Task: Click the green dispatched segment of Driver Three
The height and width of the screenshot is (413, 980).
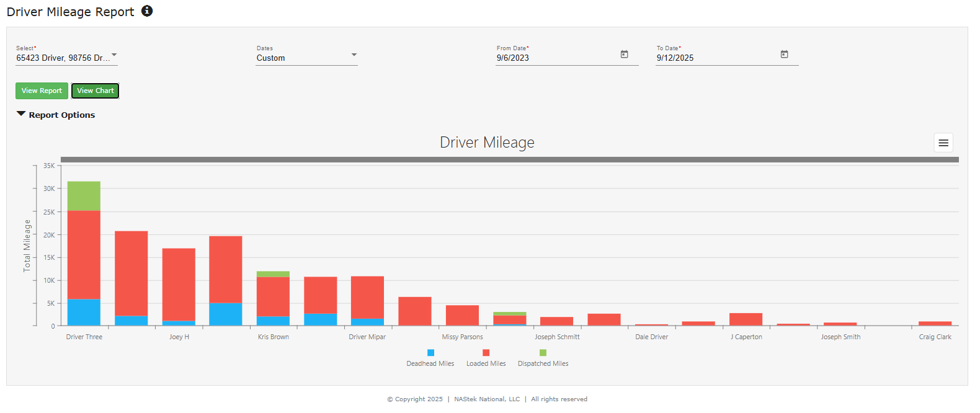Action: click(84, 196)
